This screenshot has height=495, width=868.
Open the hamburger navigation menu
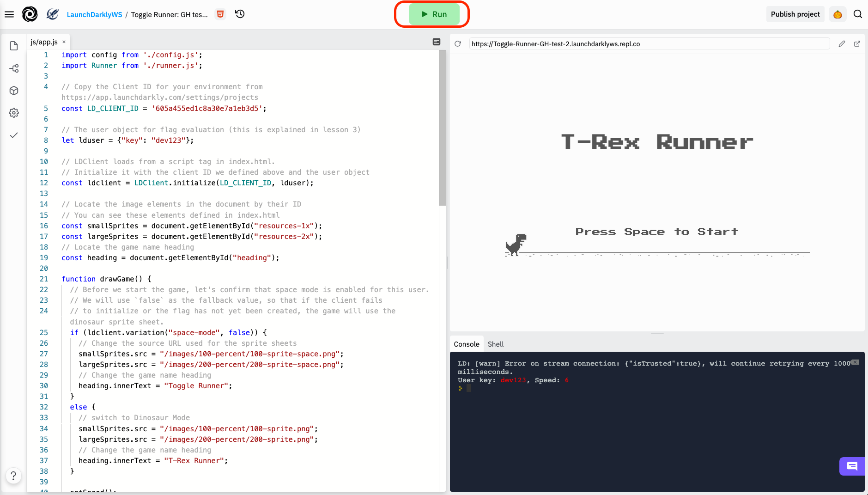pos(9,14)
